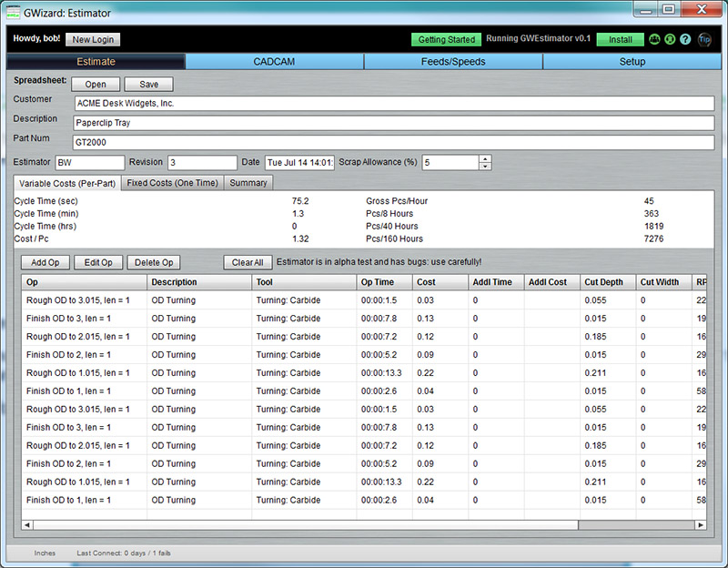Add a new operation with Add Op
728x568 pixels.
(45, 262)
